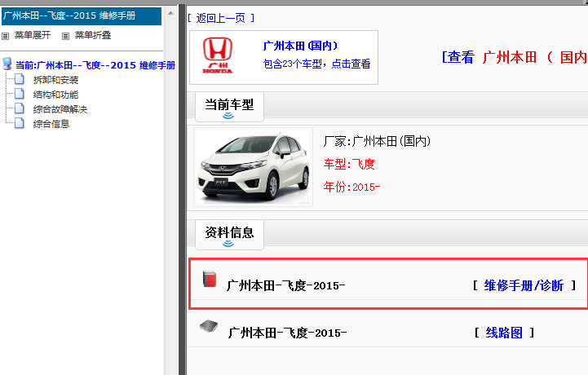Click the chevron under 当前车型
This screenshot has width=588, height=375.
point(228,116)
